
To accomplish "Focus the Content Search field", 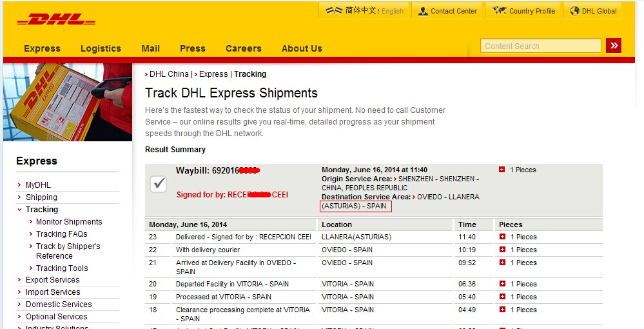I will pos(541,46).
